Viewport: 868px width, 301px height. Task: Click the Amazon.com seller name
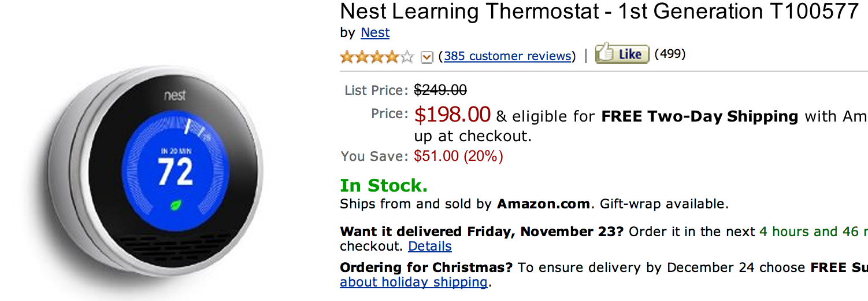[x=543, y=204]
